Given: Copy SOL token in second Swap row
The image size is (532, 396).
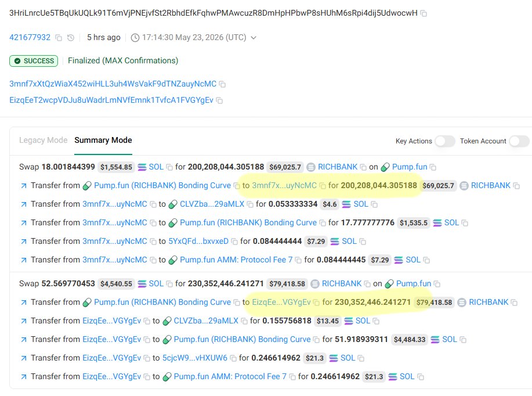Looking at the screenshot, I should click(169, 284).
